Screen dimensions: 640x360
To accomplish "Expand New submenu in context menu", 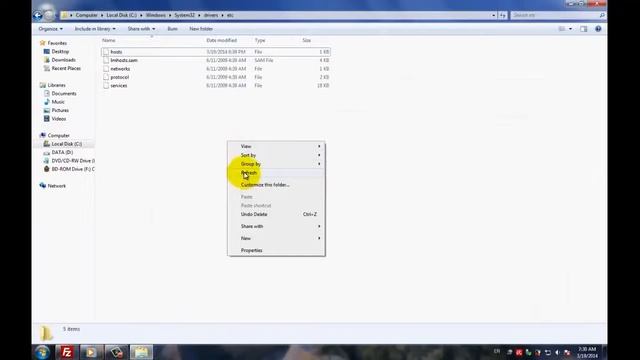I will pyautogui.click(x=276, y=238).
